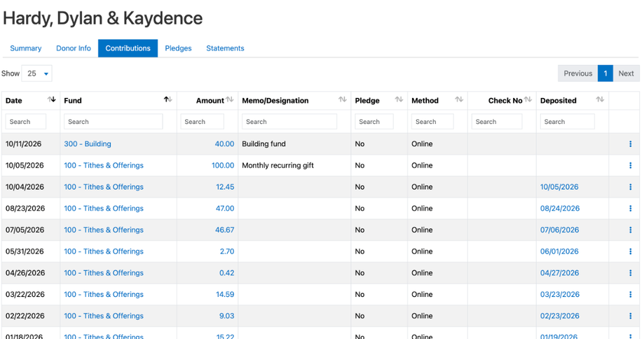Open row actions menu for 08/23/2026 contribution
The height and width of the screenshot is (339, 644).
[x=630, y=209]
